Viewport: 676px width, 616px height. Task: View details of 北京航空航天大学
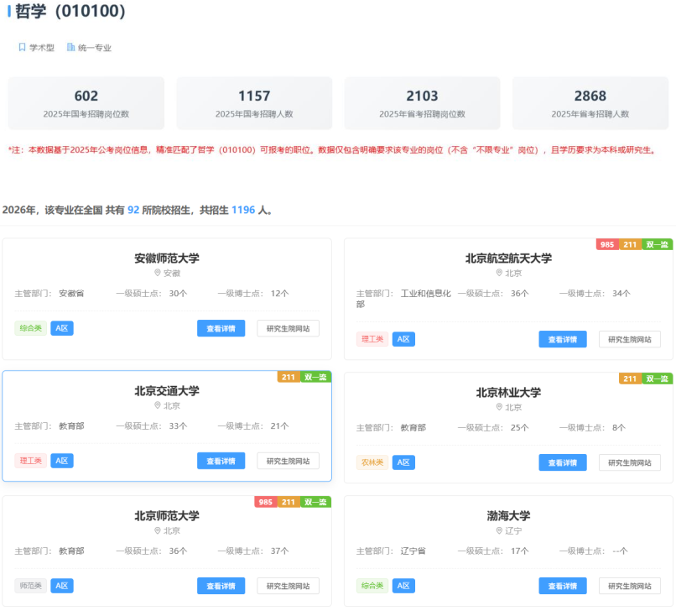coord(562,340)
